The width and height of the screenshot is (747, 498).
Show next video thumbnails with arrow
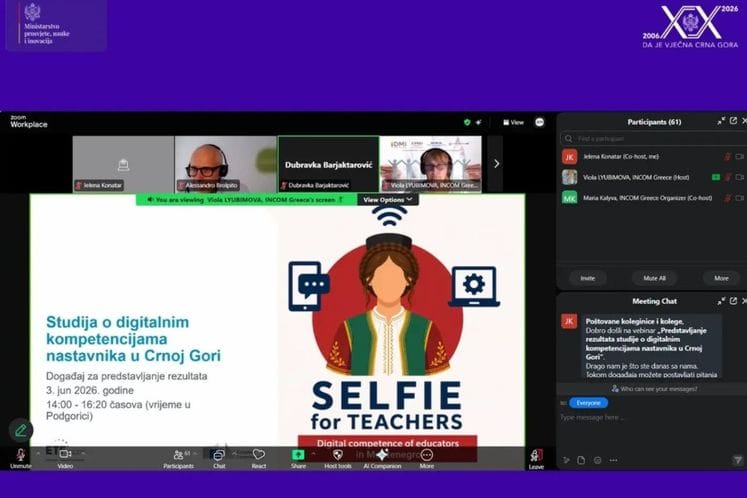[x=496, y=164]
